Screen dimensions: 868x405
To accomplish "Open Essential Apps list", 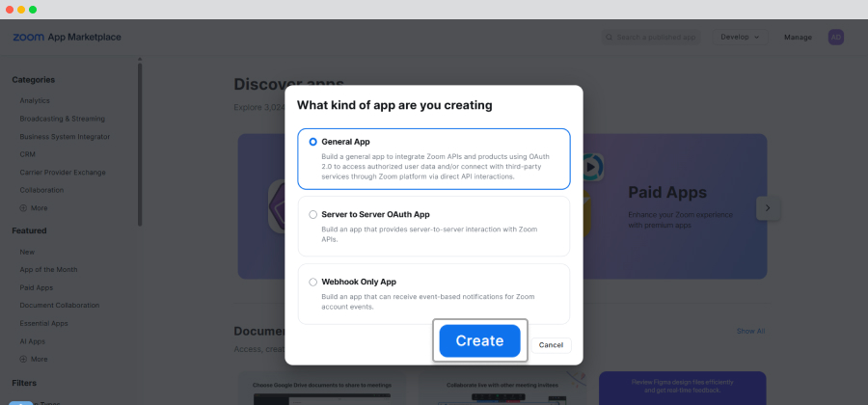I will pyautogui.click(x=43, y=323).
